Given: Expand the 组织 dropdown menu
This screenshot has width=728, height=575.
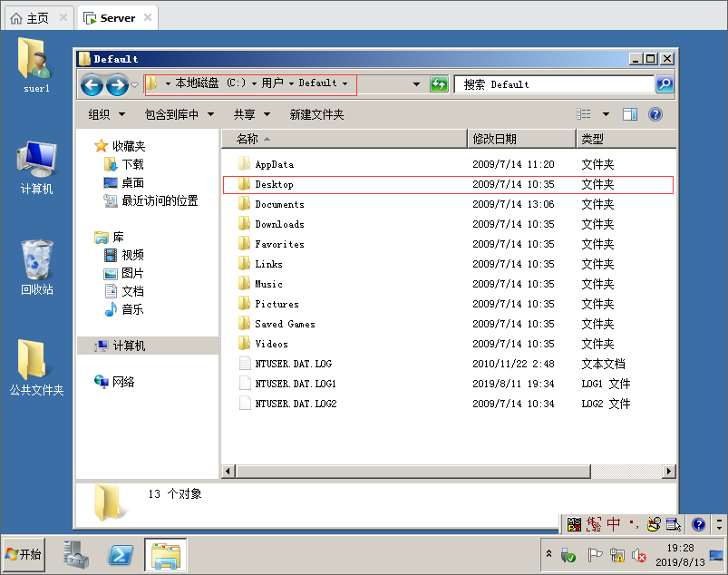Looking at the screenshot, I should click(105, 114).
